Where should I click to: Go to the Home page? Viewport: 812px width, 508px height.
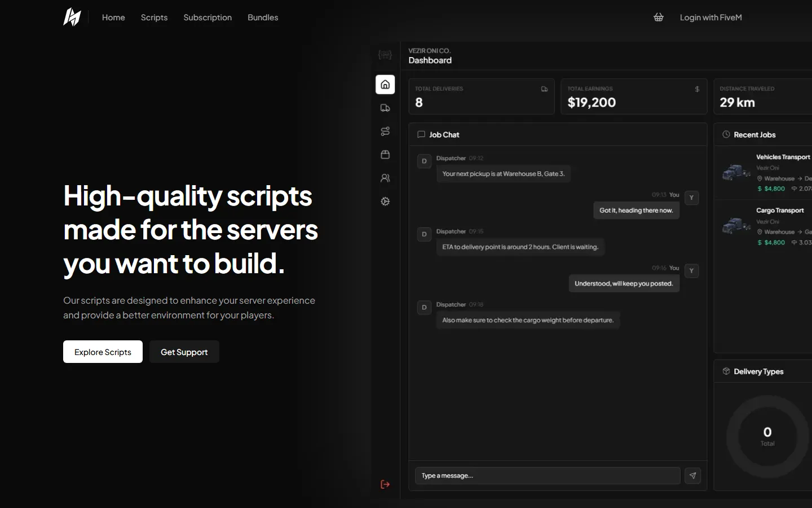pos(113,17)
